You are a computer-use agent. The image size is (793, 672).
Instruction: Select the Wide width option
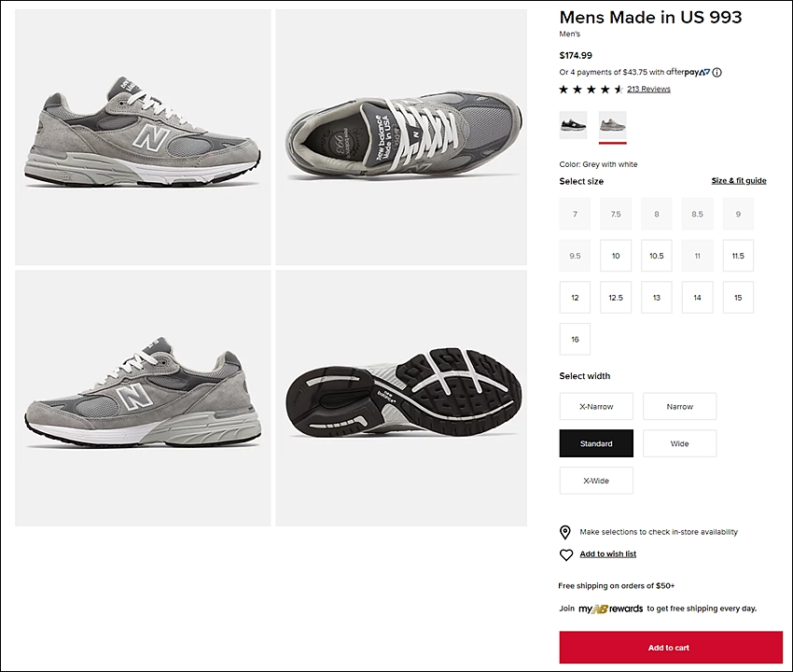coord(680,443)
